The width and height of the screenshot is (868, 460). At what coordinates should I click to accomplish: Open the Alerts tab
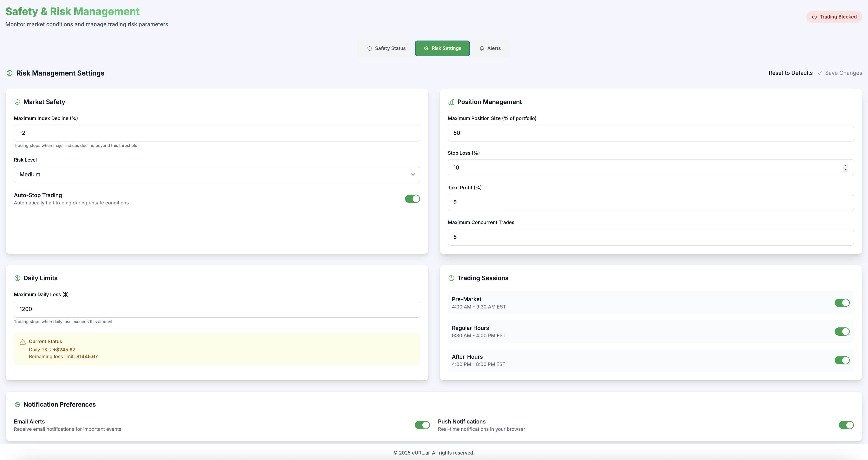tap(490, 48)
